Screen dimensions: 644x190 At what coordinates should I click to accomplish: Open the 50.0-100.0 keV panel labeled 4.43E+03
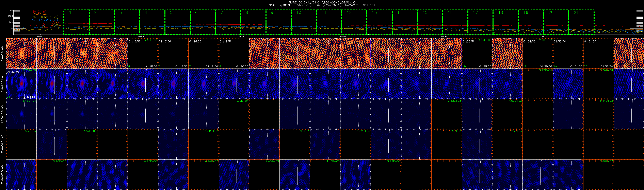click(x=264, y=174)
